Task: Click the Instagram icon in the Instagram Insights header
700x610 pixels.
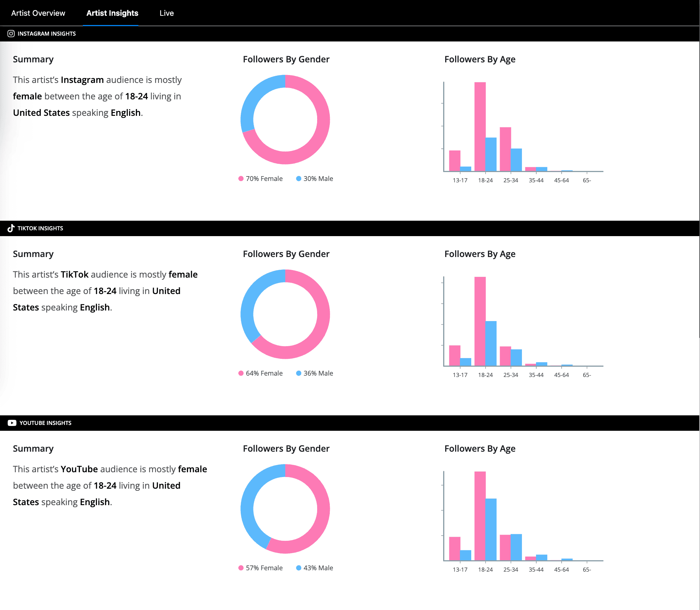Action: point(11,34)
